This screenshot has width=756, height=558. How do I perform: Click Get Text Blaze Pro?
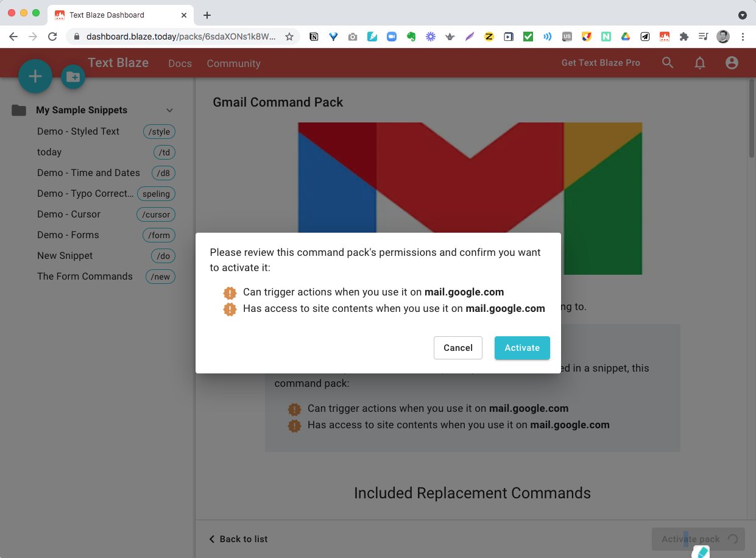601,63
